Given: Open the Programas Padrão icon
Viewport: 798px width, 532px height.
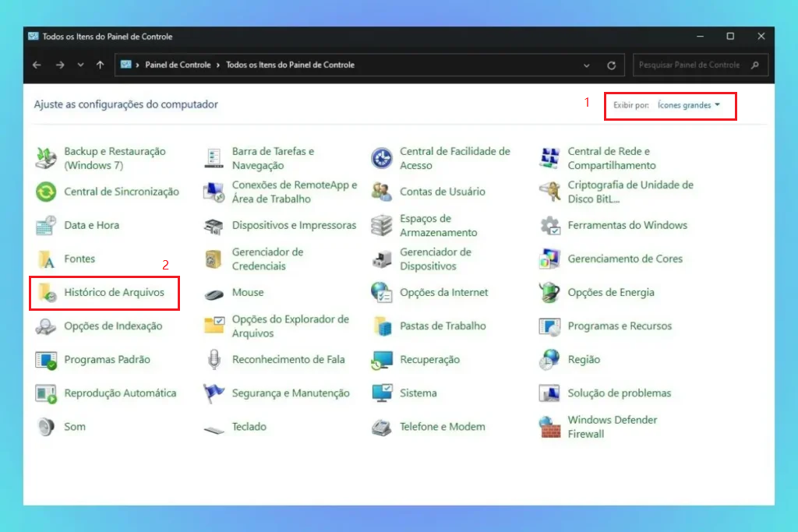Looking at the screenshot, I should pyautogui.click(x=46, y=360).
